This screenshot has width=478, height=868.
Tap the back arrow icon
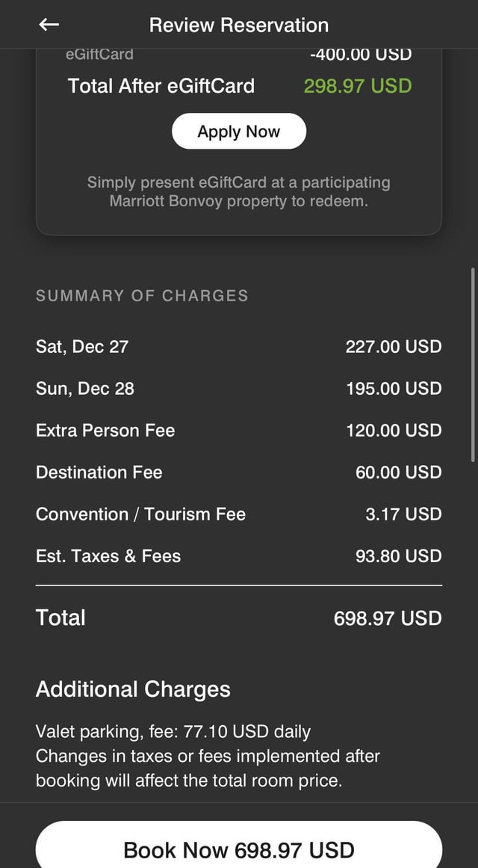49,25
